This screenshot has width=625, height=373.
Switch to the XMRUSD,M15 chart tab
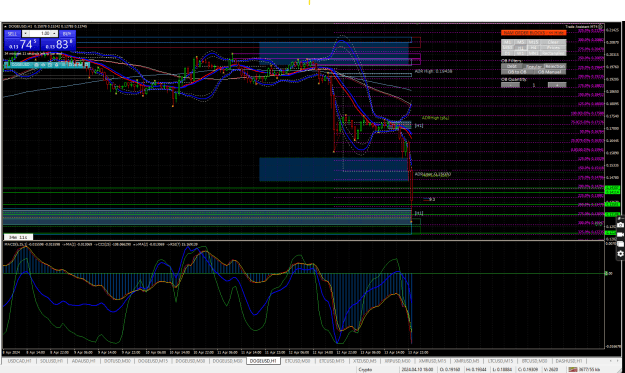[432, 361]
